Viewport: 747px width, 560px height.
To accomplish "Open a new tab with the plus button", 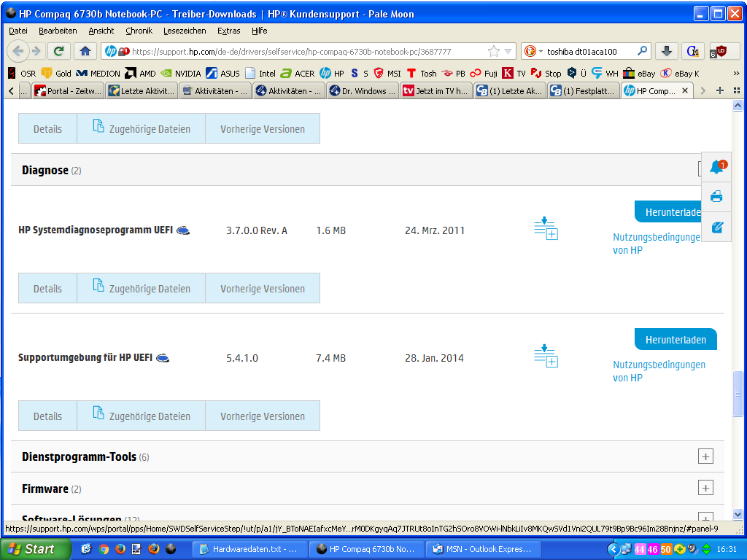I will [720, 90].
